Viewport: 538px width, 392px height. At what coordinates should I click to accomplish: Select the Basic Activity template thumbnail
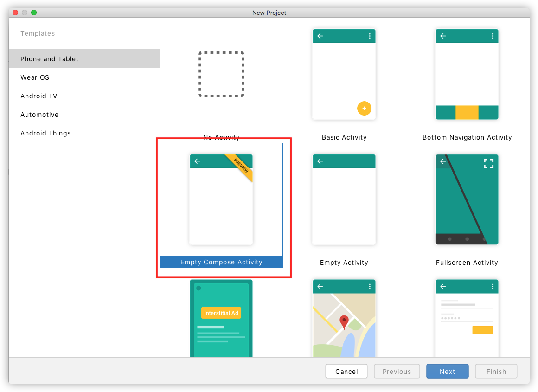pyautogui.click(x=344, y=74)
